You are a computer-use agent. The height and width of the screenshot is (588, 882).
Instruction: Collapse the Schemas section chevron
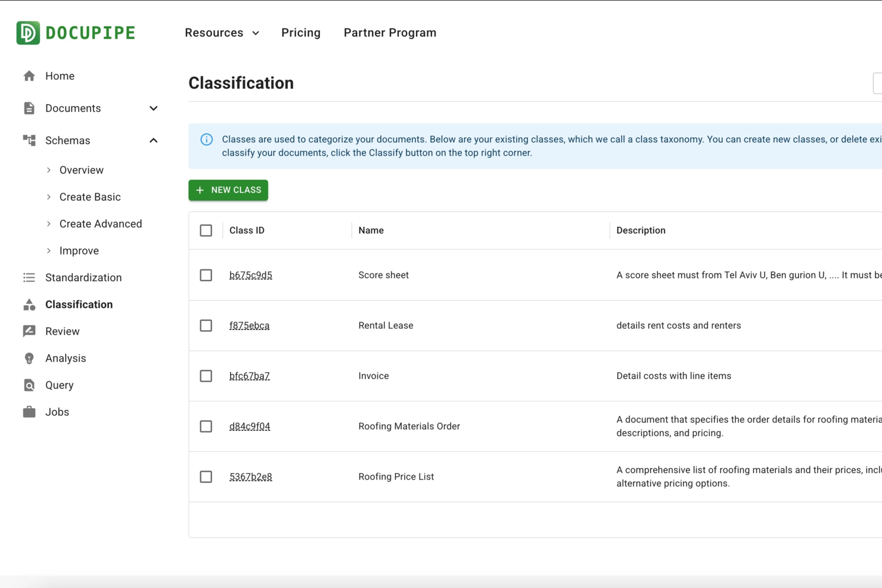coord(154,140)
